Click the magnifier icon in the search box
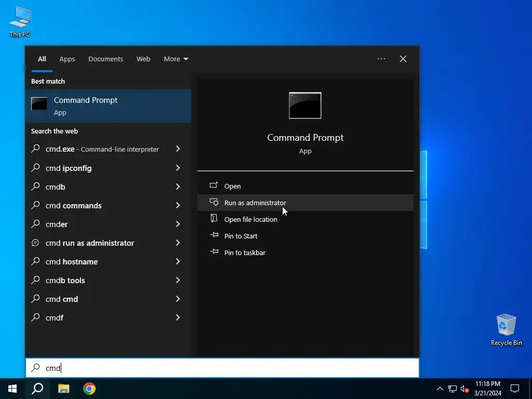The width and height of the screenshot is (532, 399). tap(36, 367)
